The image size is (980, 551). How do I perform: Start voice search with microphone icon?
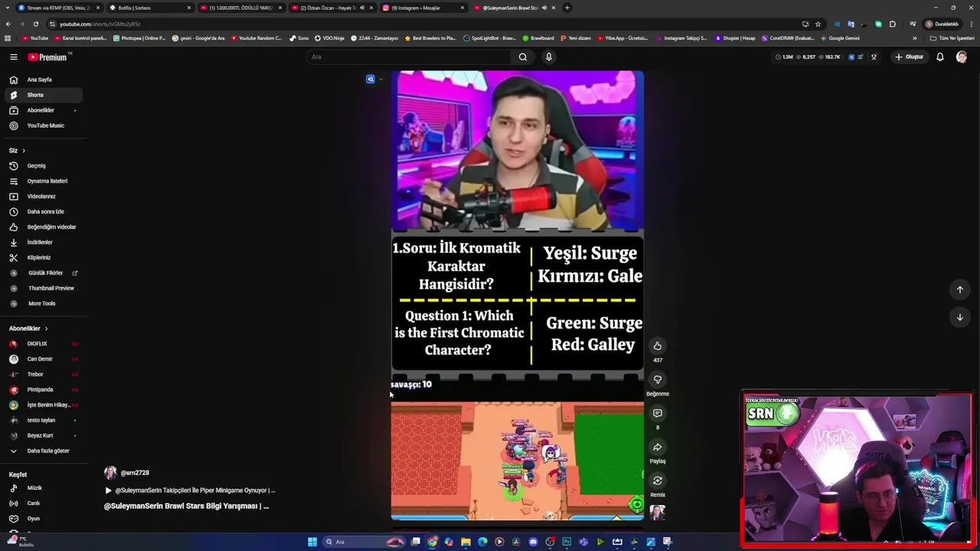(x=548, y=57)
